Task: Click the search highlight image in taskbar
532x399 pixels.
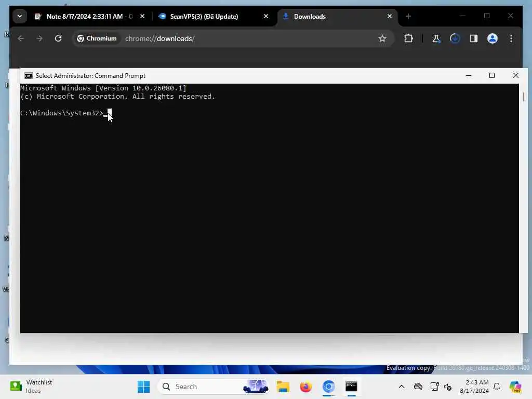Action: tap(256, 387)
